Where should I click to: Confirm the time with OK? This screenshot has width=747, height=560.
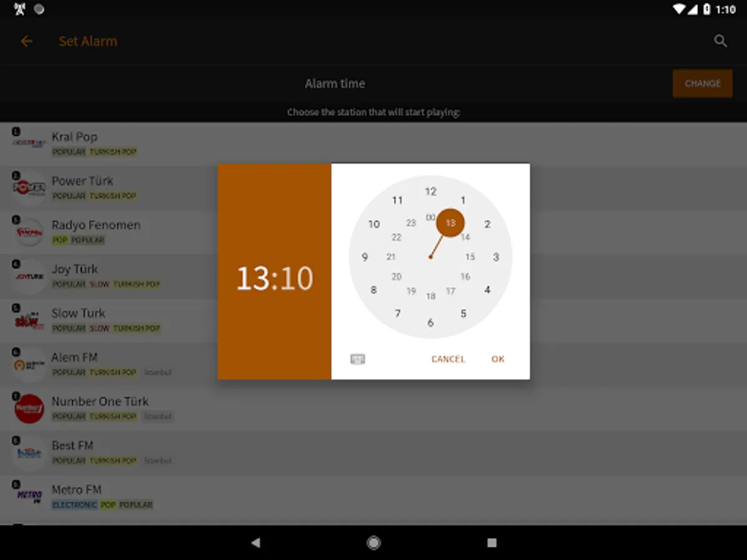[x=498, y=359]
